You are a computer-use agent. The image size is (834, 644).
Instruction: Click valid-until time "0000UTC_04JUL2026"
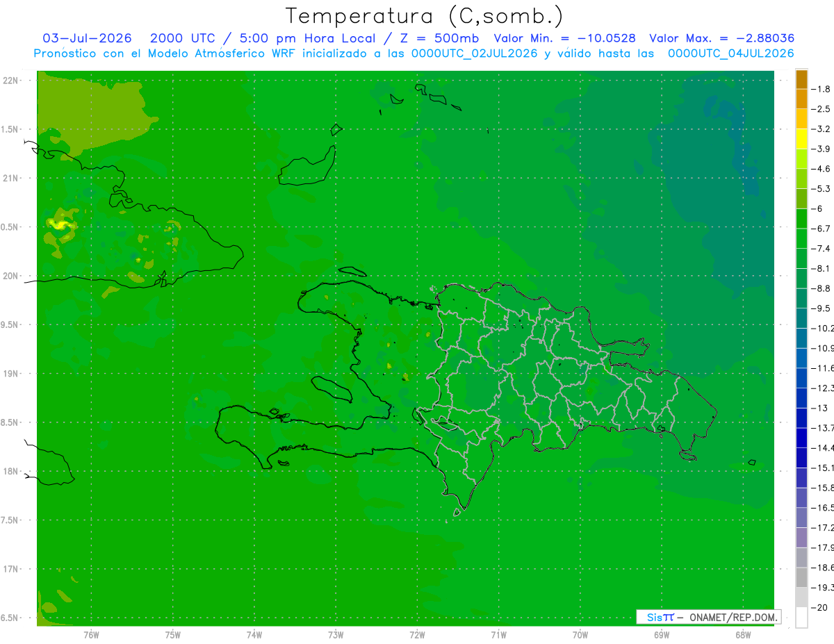[731, 53]
